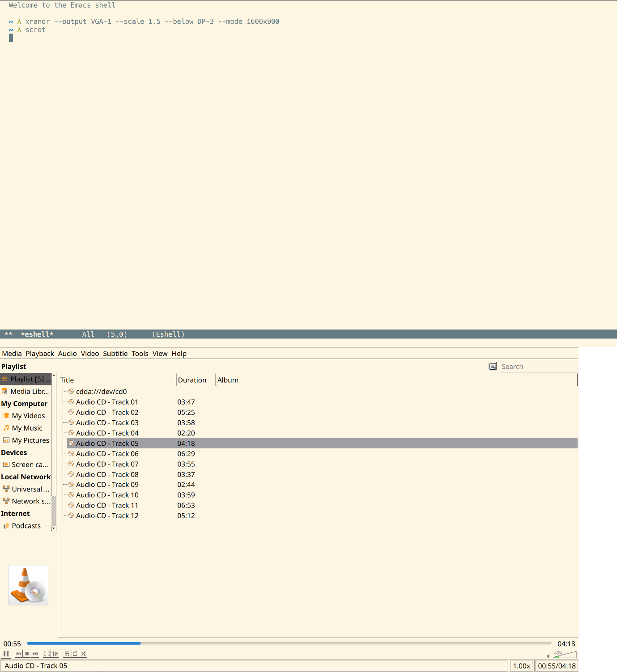The image size is (617, 672).
Task: Toggle the playlist view icon
Action: coord(67,654)
